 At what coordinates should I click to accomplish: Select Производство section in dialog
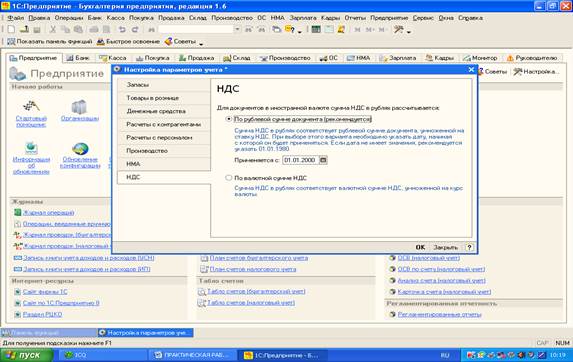tap(164, 150)
